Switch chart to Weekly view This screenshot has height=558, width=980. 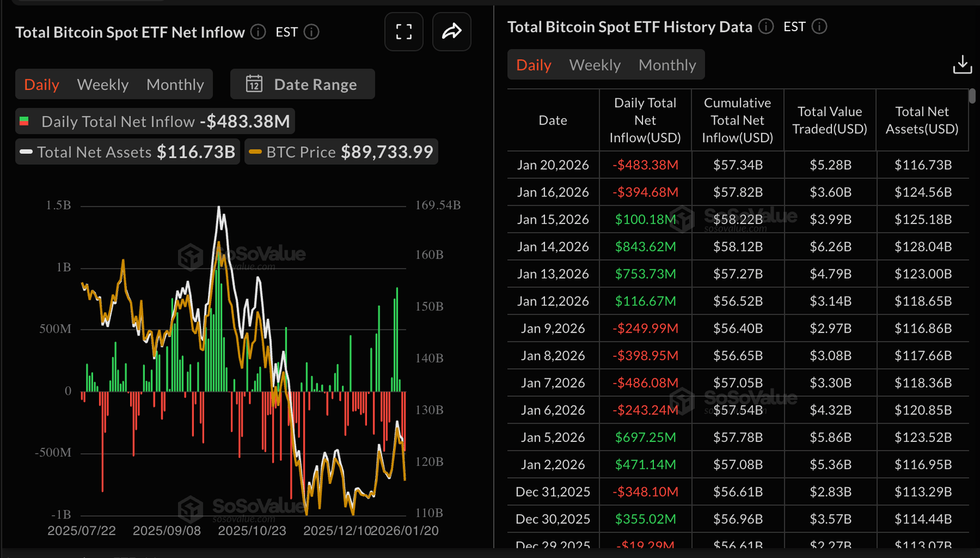tap(103, 84)
